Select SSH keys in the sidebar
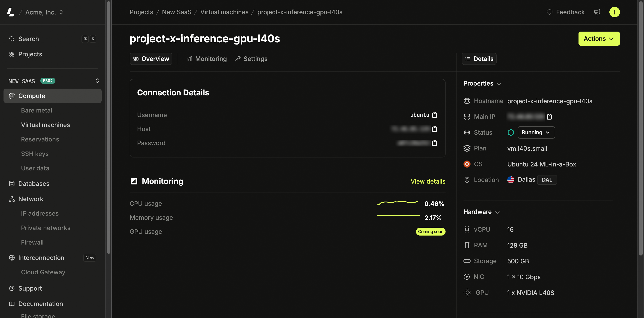644x318 pixels. click(35, 154)
